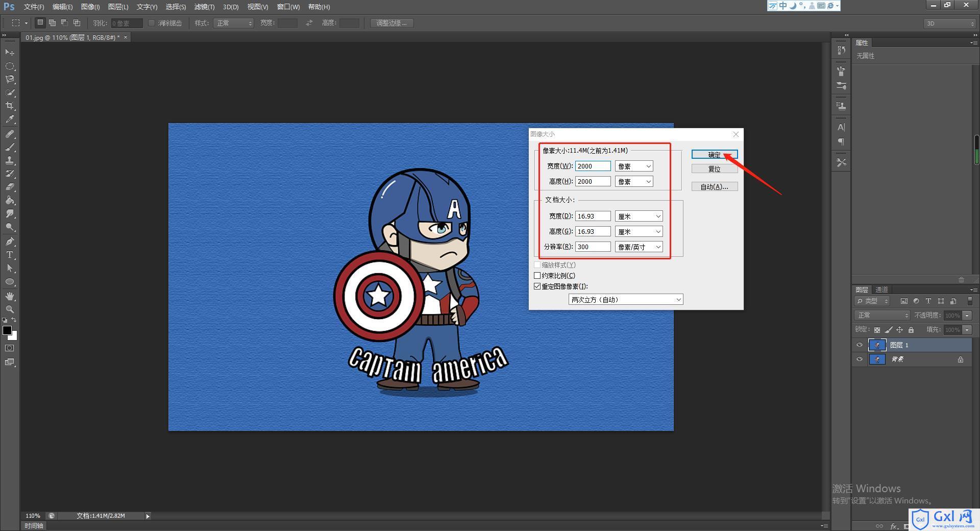Open resolution 像素/英寸 unit dropdown

pyautogui.click(x=639, y=247)
